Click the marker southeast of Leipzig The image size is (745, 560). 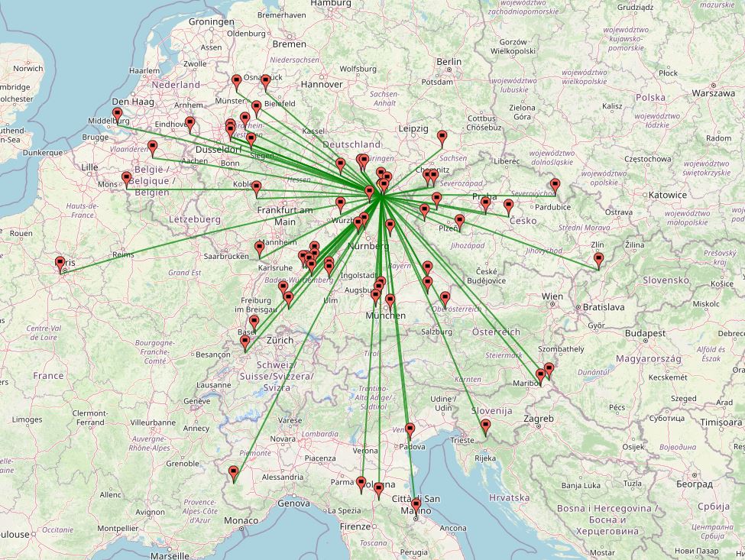click(442, 138)
